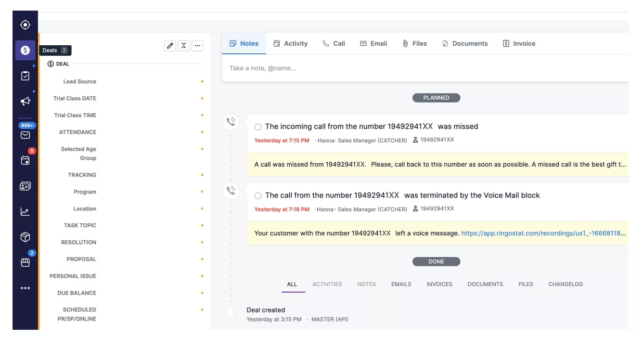Open the Deals dollar icon in sidebar
This screenshot has width=644, height=337.
25,51
